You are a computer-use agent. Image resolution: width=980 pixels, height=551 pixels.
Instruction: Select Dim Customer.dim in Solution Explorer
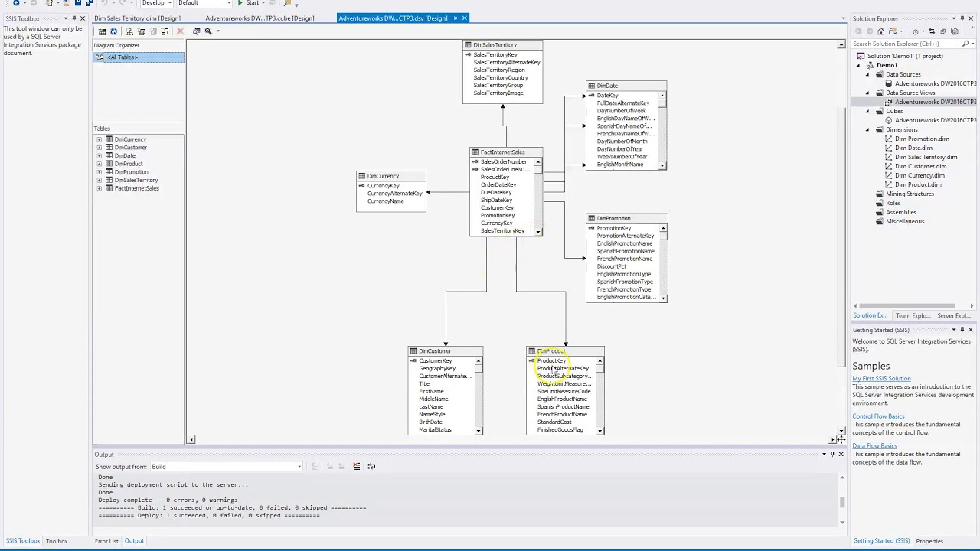click(920, 166)
